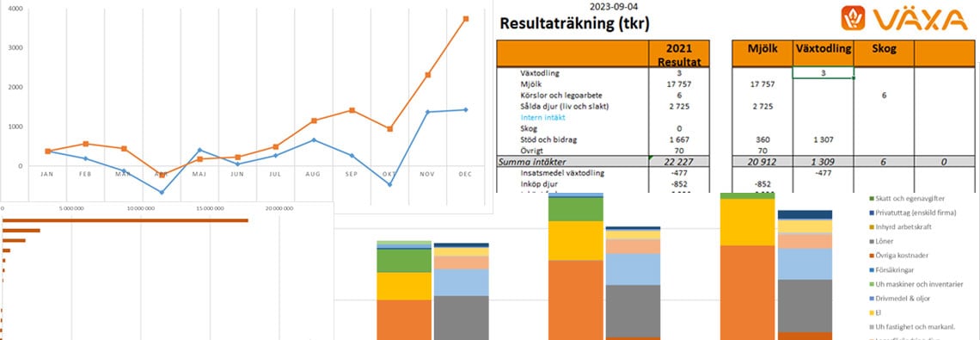
Task: Click the longest horizontal orange bar
Action: point(125,220)
